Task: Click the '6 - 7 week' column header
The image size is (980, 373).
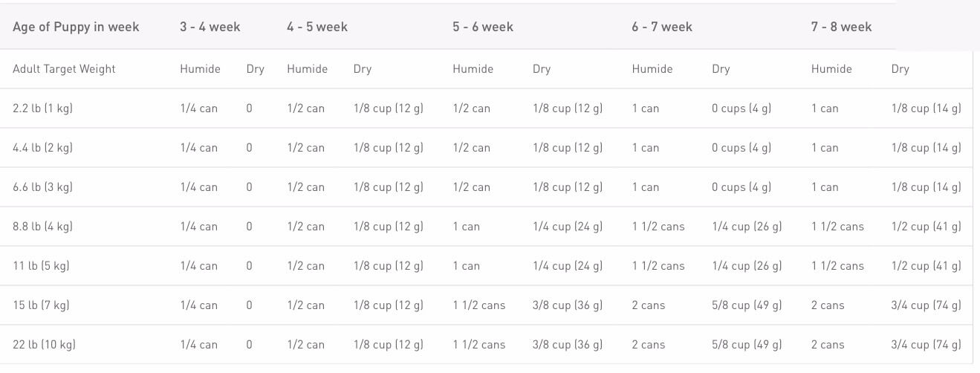Action: coord(662,27)
